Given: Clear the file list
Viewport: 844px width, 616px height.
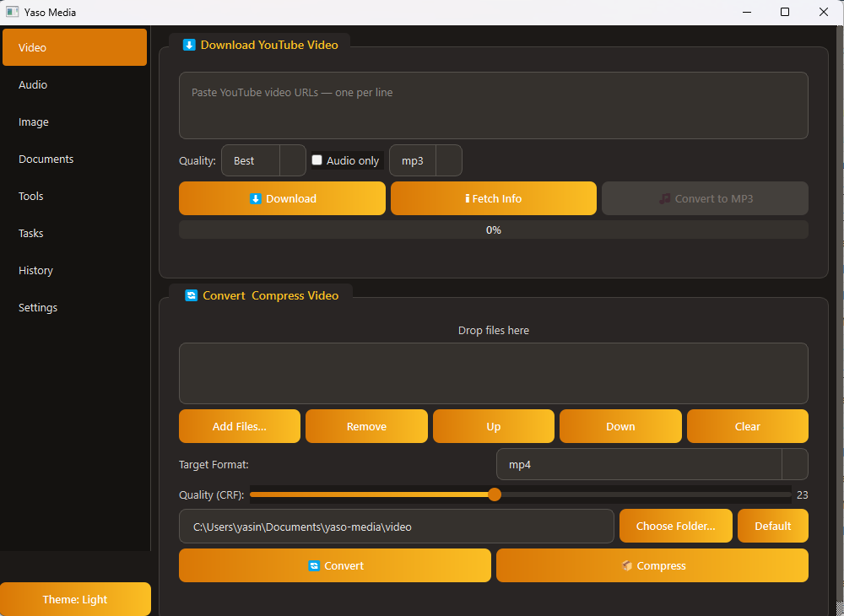Looking at the screenshot, I should click(x=748, y=426).
